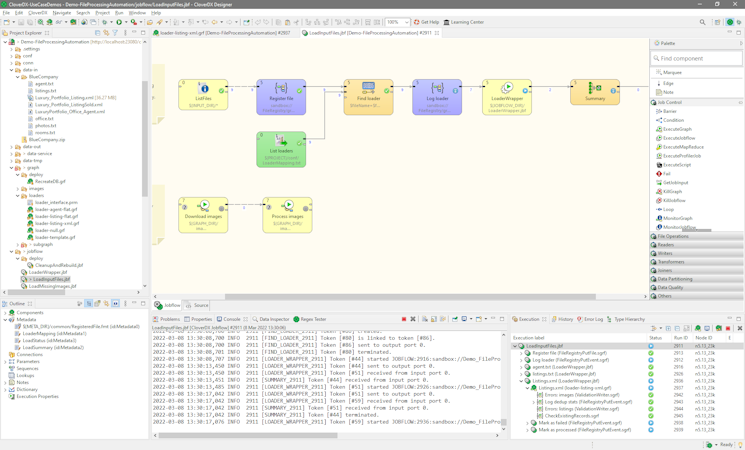Screen dimensions: 745x450
Task: Choose the Fail component from palette
Action: 667,174
